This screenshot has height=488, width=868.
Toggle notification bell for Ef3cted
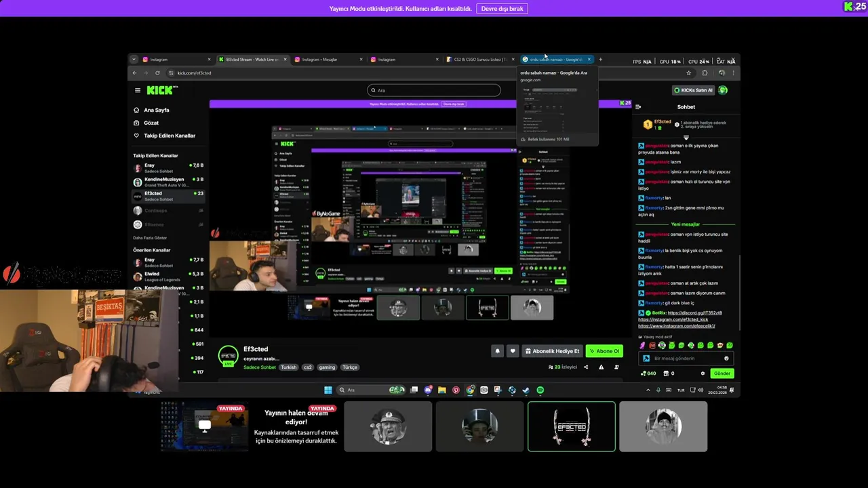click(x=497, y=351)
